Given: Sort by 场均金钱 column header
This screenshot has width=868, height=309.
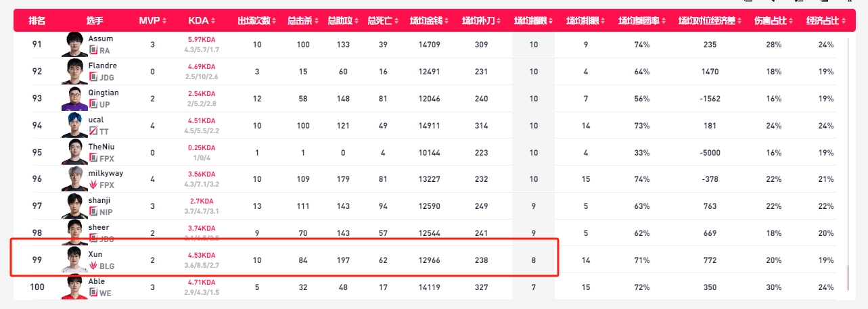Looking at the screenshot, I should [429, 21].
